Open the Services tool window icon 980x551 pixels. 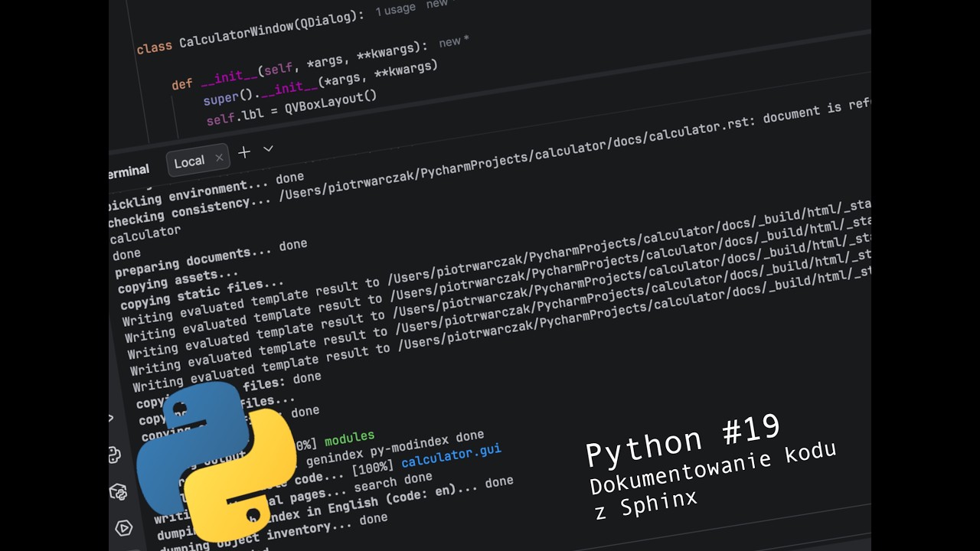tap(123, 528)
